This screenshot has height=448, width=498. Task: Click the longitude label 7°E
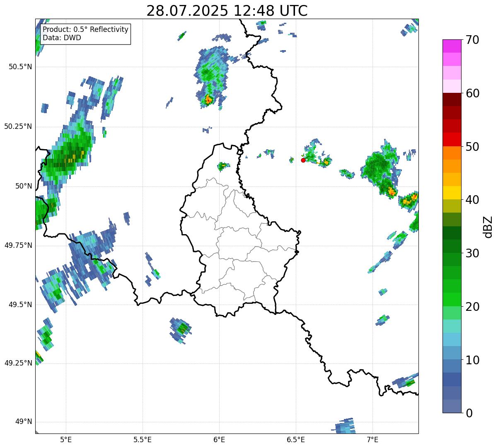pyautogui.click(x=372, y=440)
